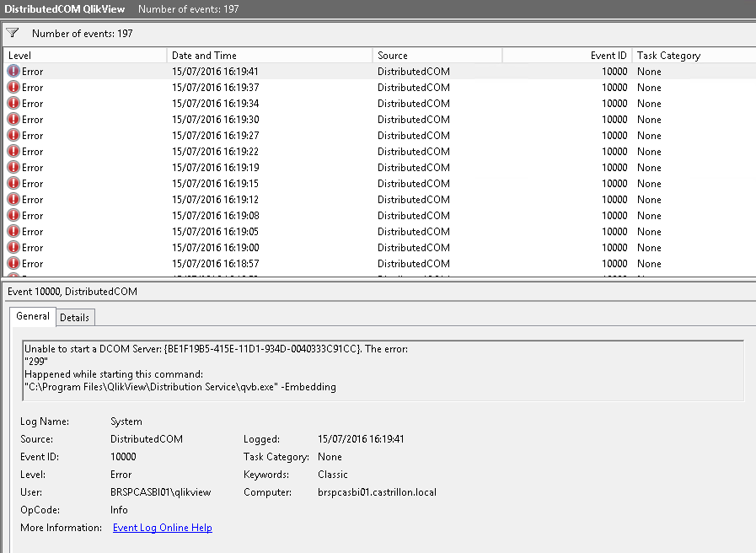
Task: Click error icon for 16:19:00 event
Action: (13, 247)
